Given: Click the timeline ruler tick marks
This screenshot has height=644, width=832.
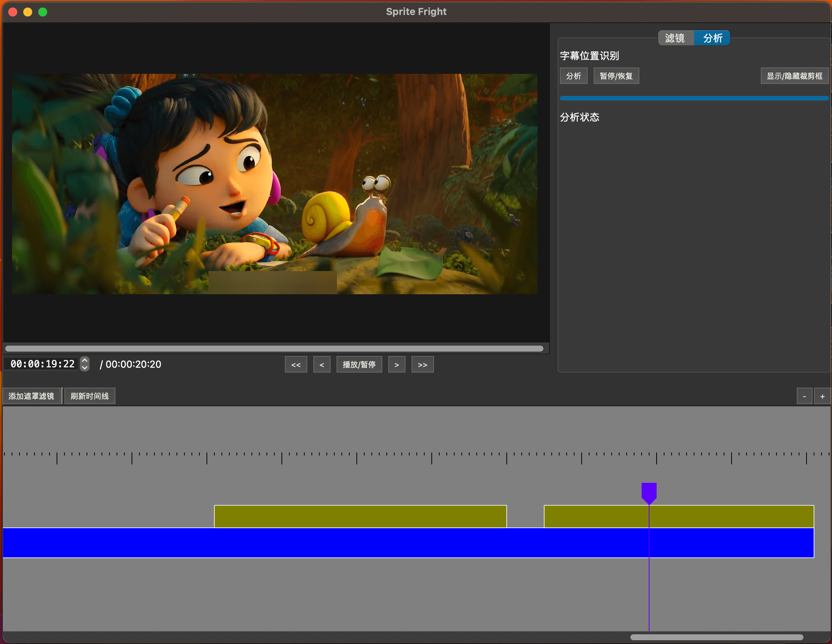Looking at the screenshot, I should point(416,458).
